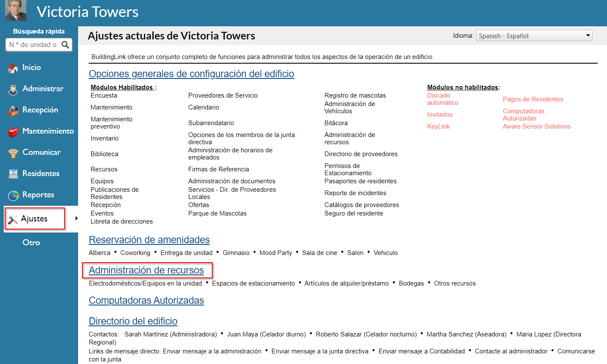Click the Biblioteca module text
The height and width of the screenshot is (364, 607).
pyautogui.click(x=104, y=154)
